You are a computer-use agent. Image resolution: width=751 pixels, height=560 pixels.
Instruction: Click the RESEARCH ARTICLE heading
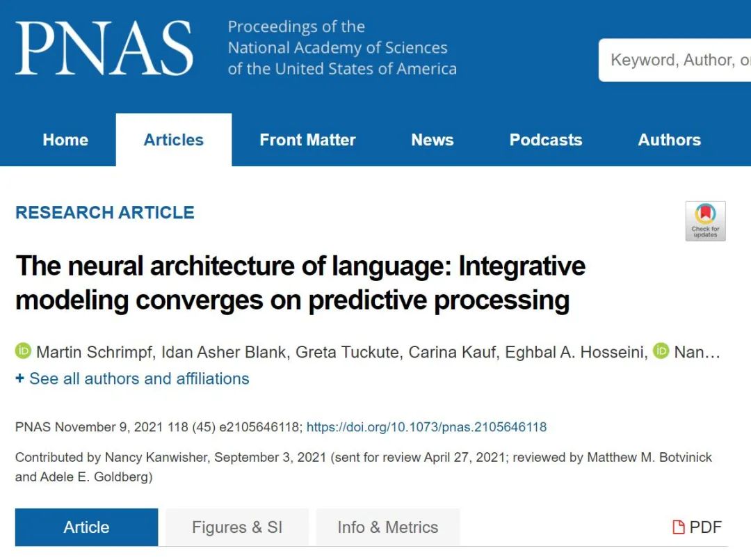click(105, 212)
